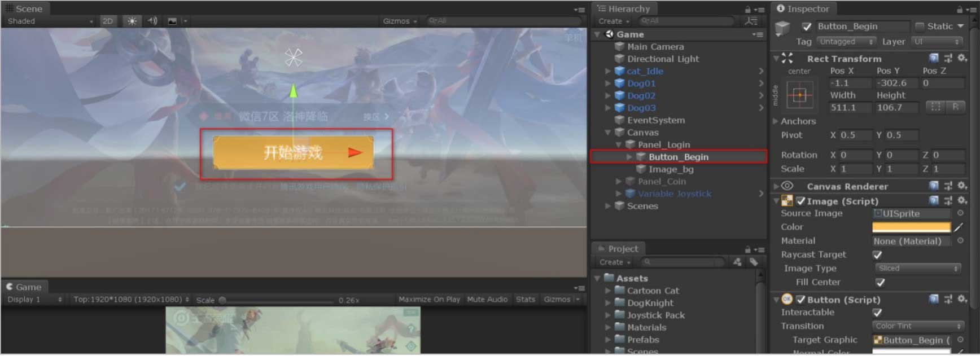
Task: Click the Stats button in Game view
Action: tap(525, 300)
